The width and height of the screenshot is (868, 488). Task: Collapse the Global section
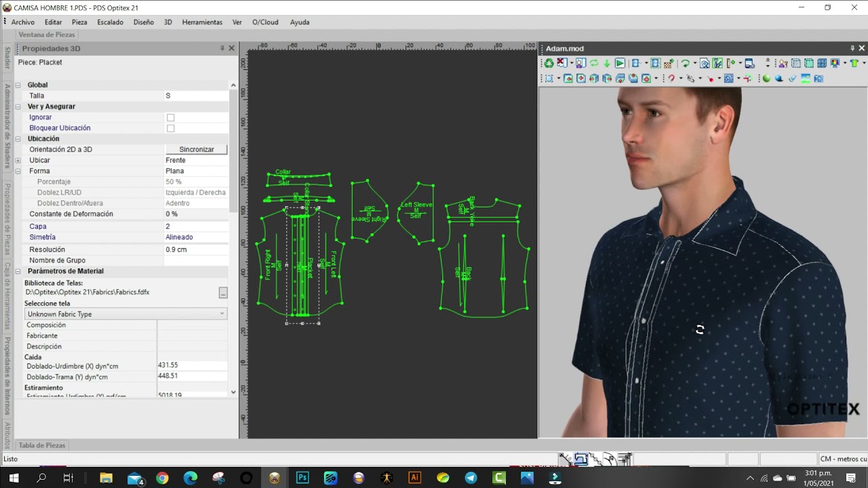(x=18, y=85)
